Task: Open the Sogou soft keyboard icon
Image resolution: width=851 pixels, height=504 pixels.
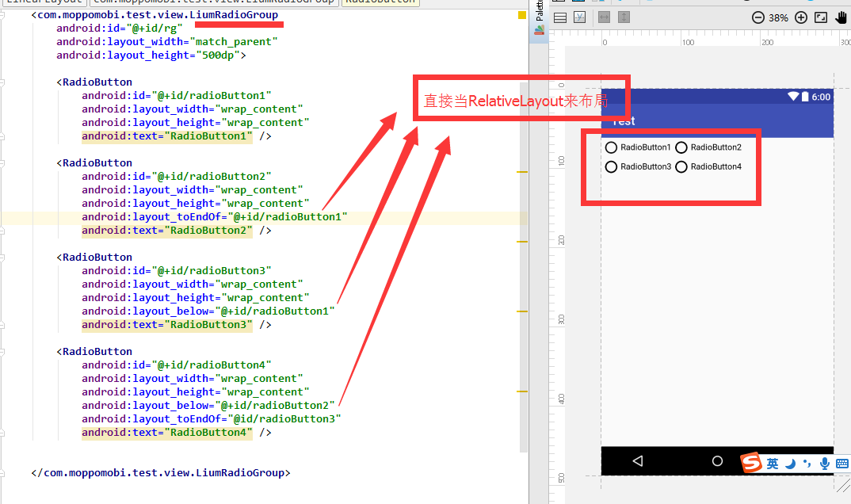Action: pos(842,464)
